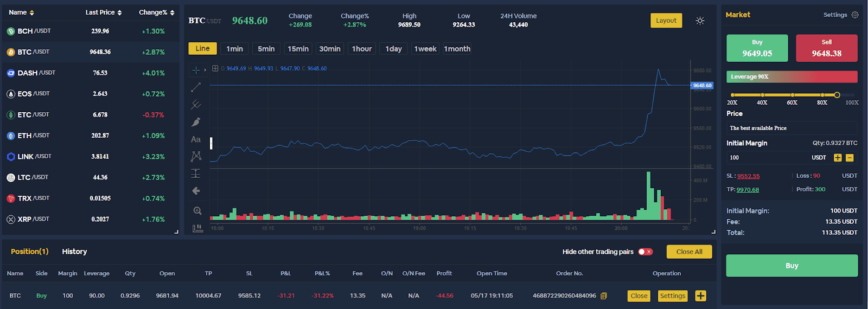The height and width of the screenshot is (309, 868).
Task: Toggle Hide other trading pairs switch
Action: pyautogui.click(x=645, y=252)
